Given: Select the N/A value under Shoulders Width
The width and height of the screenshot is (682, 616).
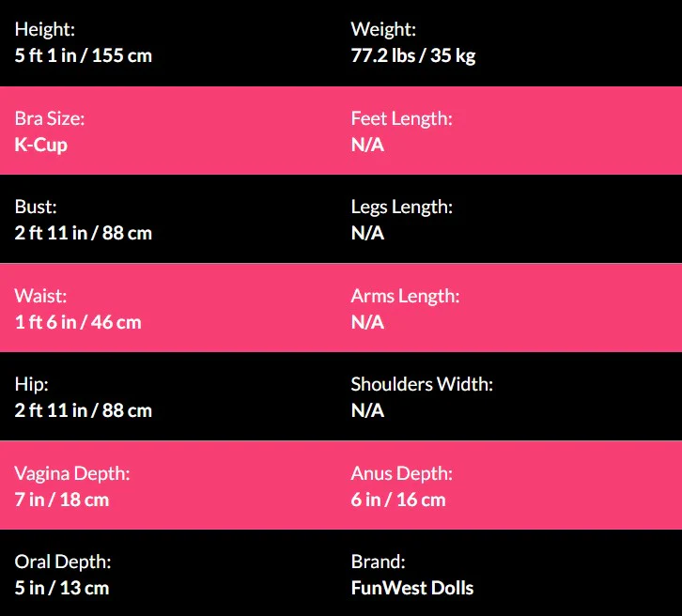Looking at the screenshot, I should click(x=367, y=410).
